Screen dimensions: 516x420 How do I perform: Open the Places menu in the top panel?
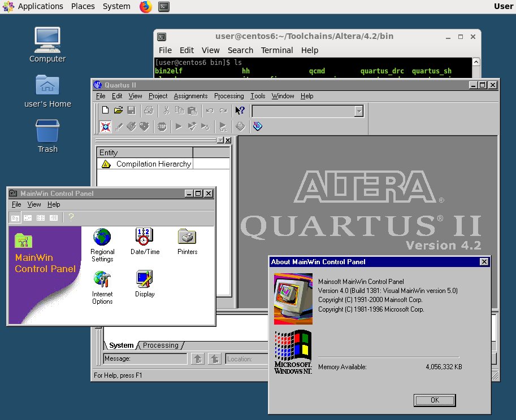(x=83, y=6)
